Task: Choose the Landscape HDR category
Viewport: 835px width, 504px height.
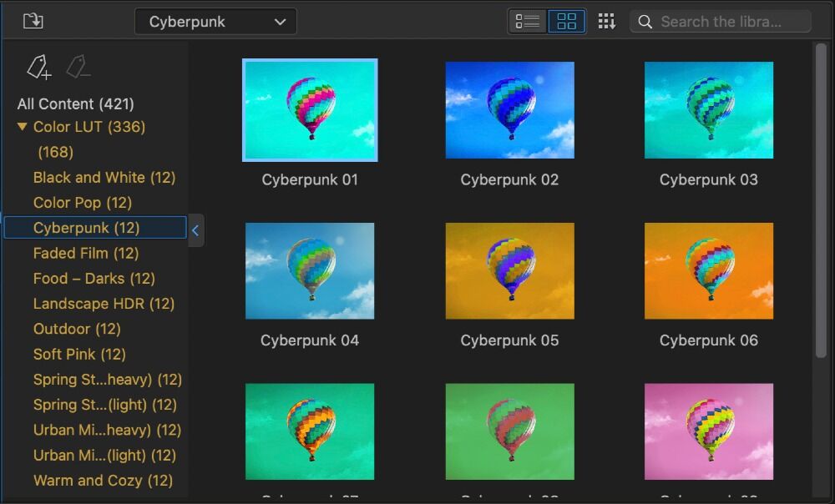Action: (x=104, y=304)
